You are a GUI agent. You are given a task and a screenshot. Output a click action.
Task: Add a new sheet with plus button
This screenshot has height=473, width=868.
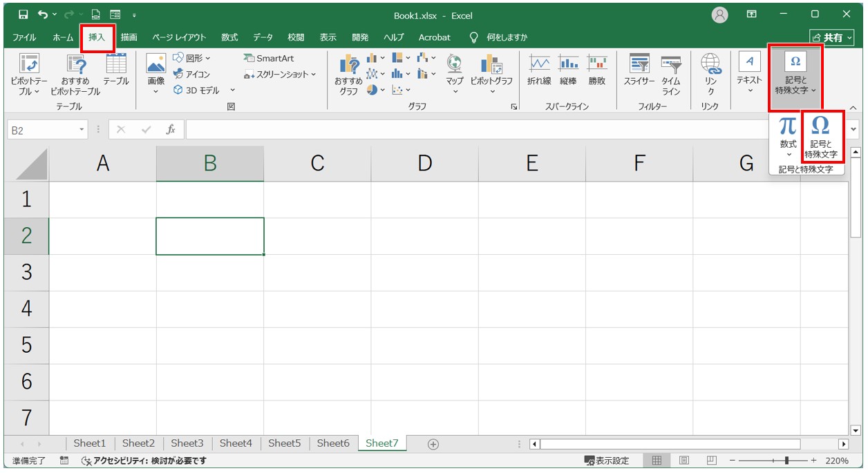pos(433,444)
